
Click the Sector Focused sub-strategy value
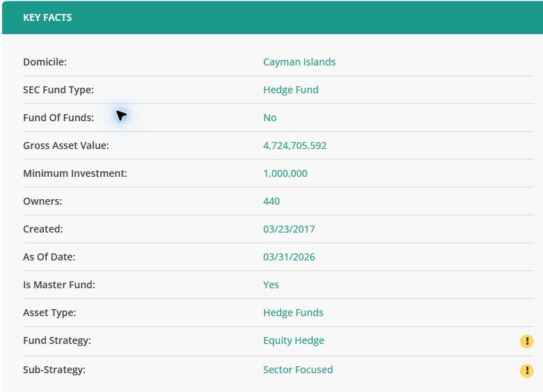298,370
